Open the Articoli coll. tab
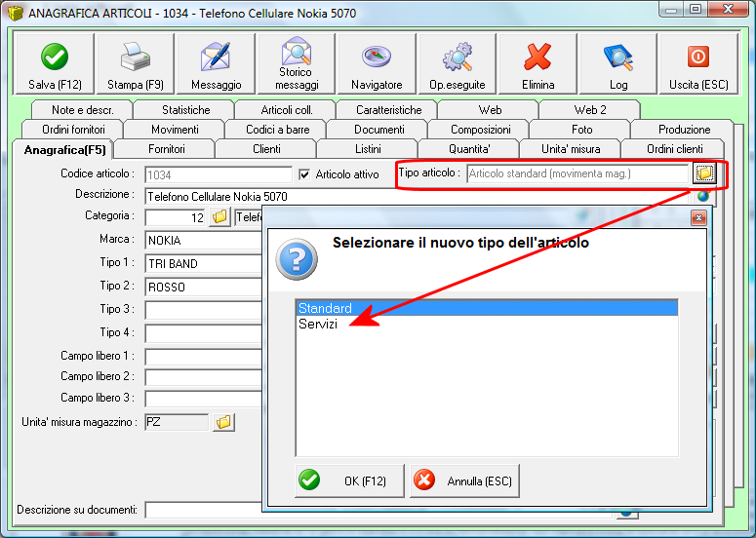The height and width of the screenshot is (538, 756). click(287, 110)
